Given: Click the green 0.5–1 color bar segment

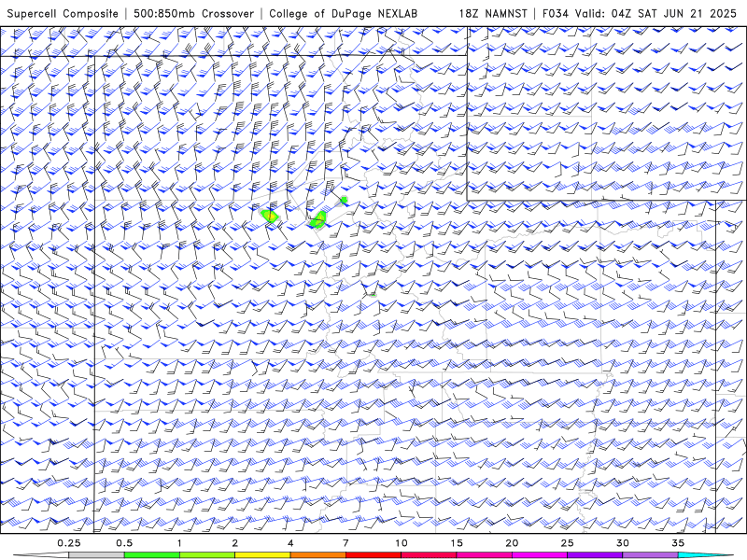Looking at the screenshot, I should coord(151,555).
